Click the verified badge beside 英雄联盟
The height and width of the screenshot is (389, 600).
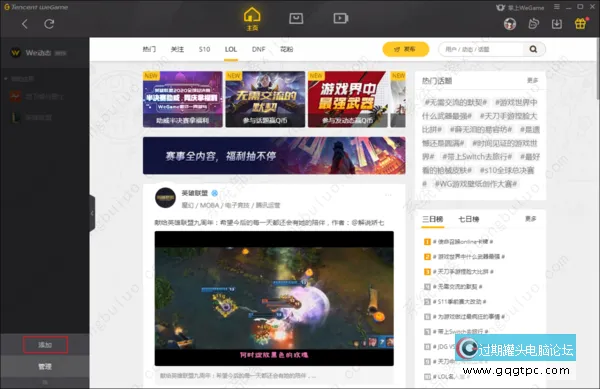(x=215, y=193)
